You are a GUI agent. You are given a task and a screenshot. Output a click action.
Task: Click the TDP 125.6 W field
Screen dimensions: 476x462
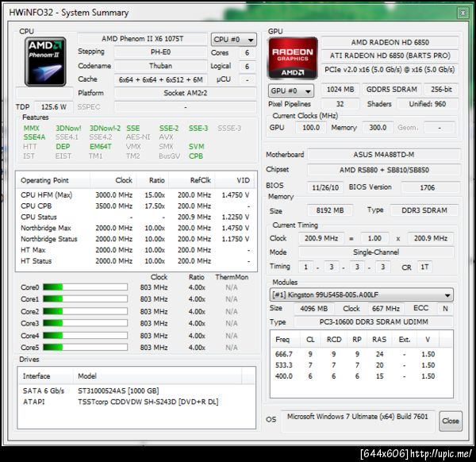click(54, 107)
